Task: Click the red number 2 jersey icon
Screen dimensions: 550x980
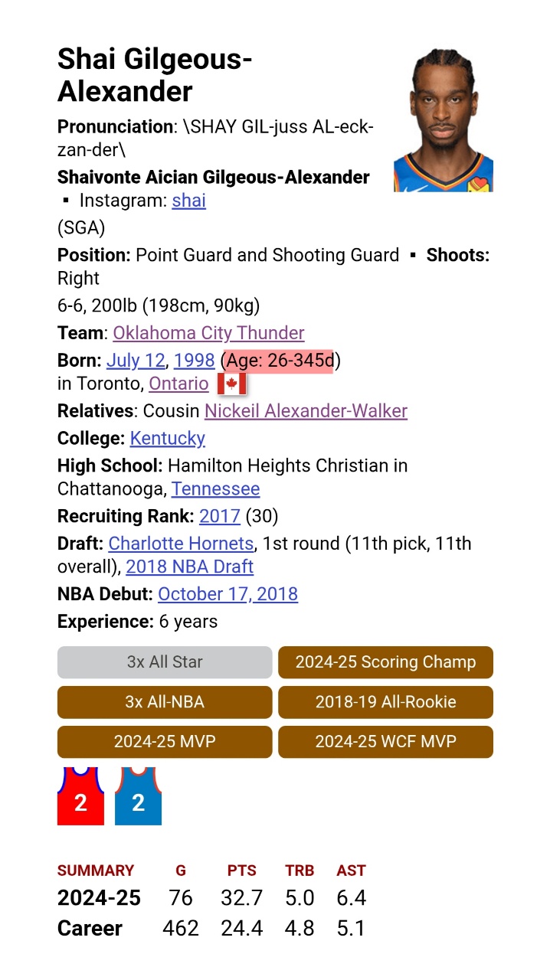Action: pos(80,796)
